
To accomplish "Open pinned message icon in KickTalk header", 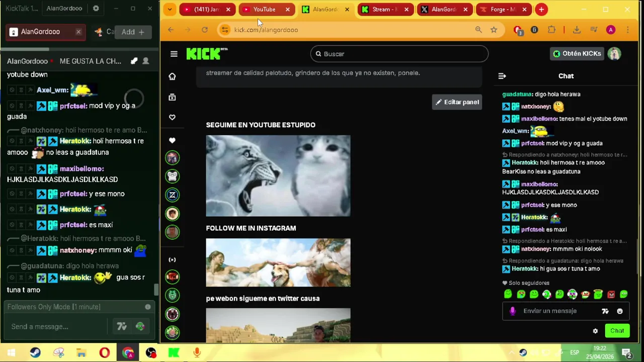I will pos(134,61).
